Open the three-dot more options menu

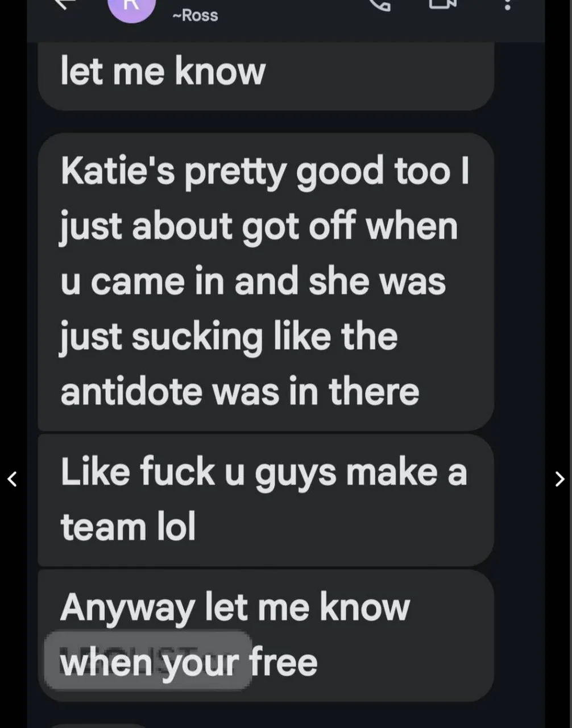click(507, 5)
